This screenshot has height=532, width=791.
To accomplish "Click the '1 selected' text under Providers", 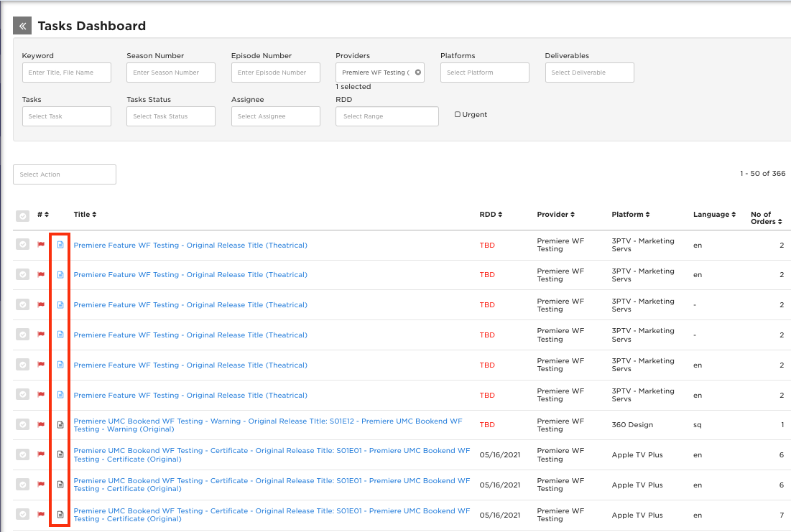I will pos(353,86).
